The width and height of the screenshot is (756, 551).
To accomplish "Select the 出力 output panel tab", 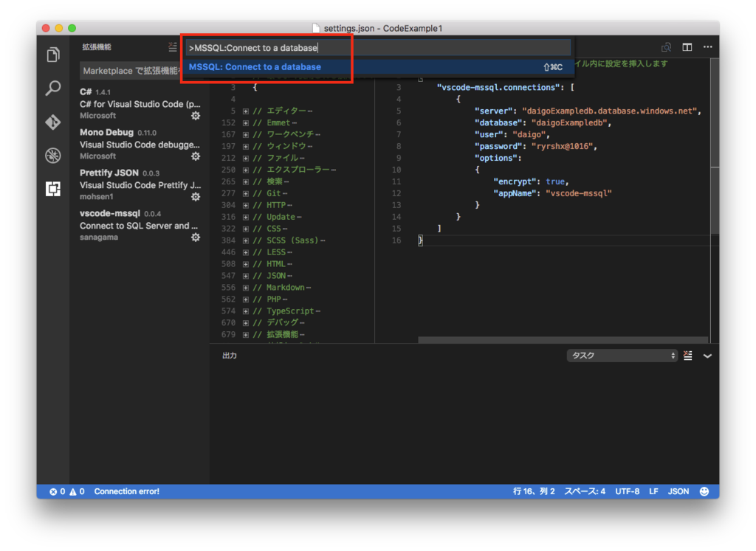I will point(230,356).
